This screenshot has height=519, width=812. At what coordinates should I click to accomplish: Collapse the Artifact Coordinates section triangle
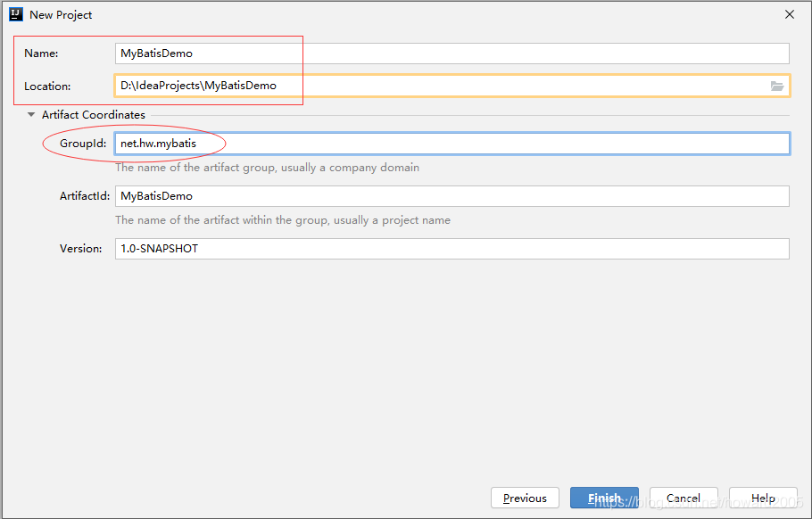click(x=31, y=115)
